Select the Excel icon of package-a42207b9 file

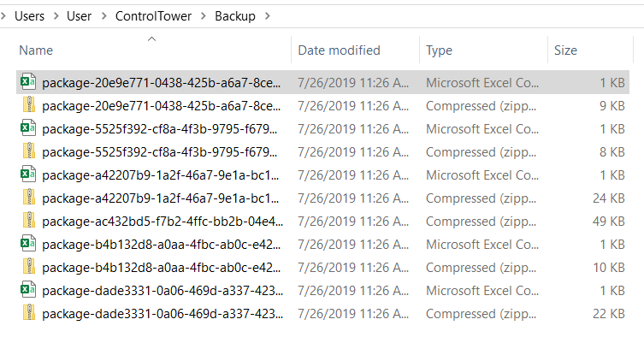28,174
